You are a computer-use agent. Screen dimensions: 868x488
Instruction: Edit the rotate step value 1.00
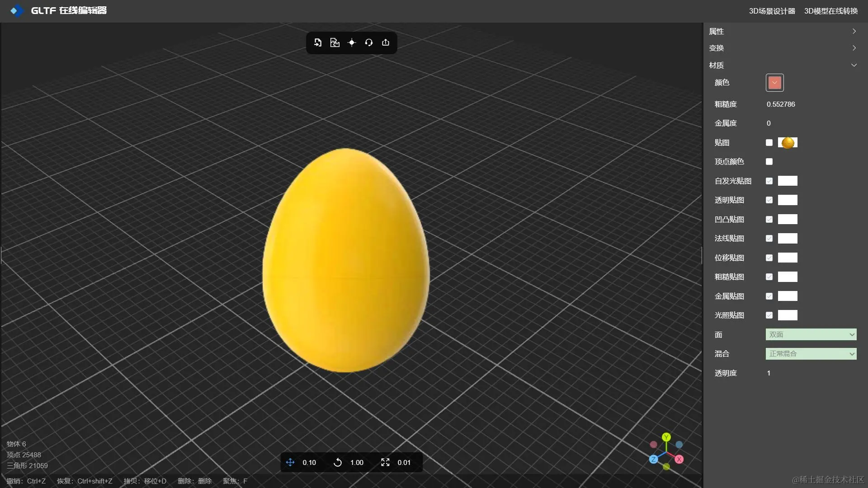357,463
